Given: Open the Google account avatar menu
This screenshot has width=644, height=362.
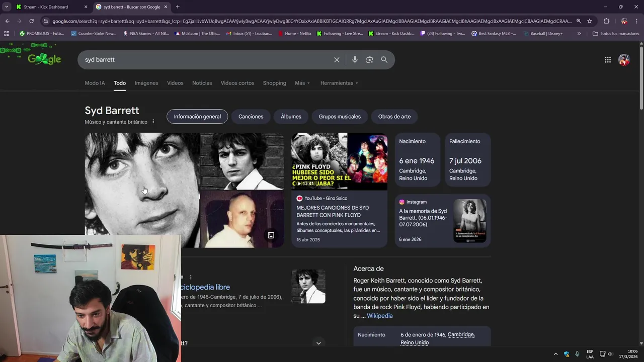Looking at the screenshot, I should (624, 60).
